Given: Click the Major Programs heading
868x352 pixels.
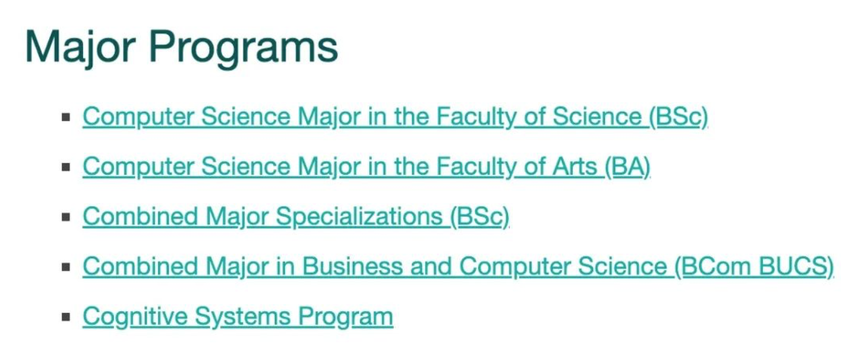Looking at the screenshot, I should click(182, 46).
